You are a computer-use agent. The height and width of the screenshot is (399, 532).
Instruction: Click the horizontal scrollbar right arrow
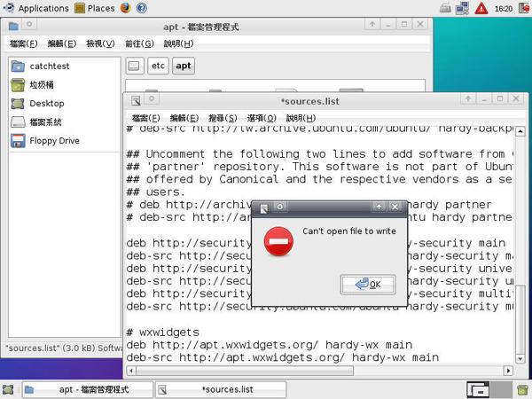click(508, 371)
